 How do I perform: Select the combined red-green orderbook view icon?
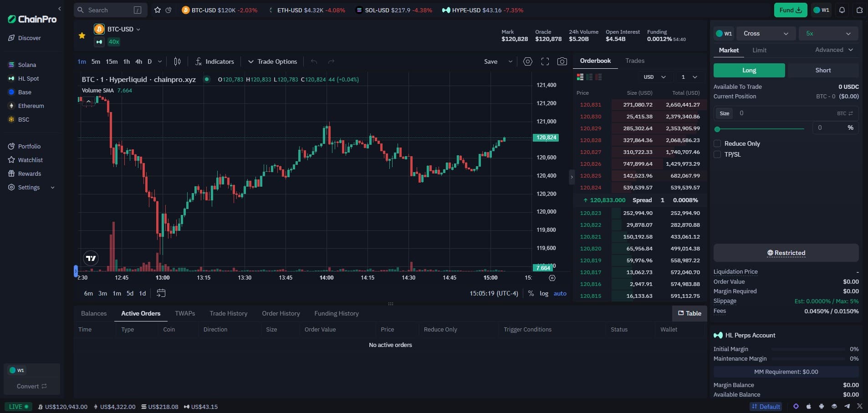581,77
